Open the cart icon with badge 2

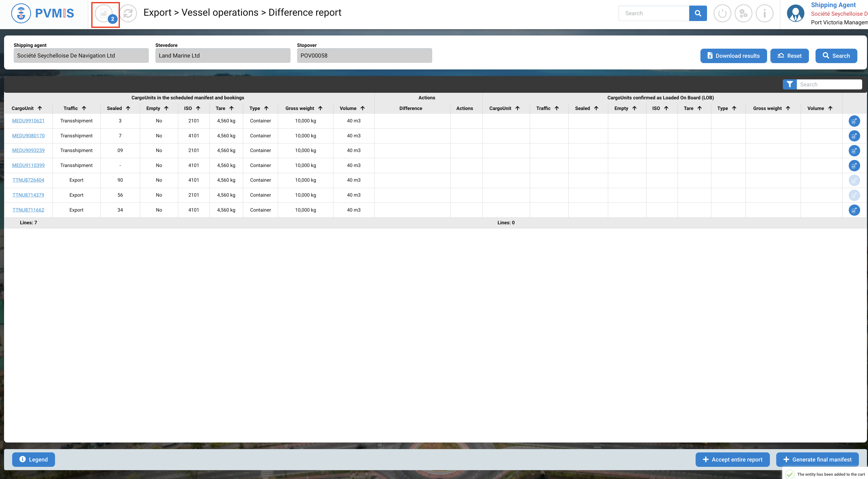[104, 14]
